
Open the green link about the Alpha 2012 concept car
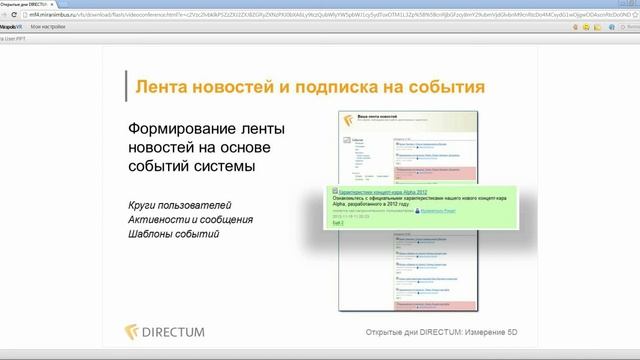(383, 192)
